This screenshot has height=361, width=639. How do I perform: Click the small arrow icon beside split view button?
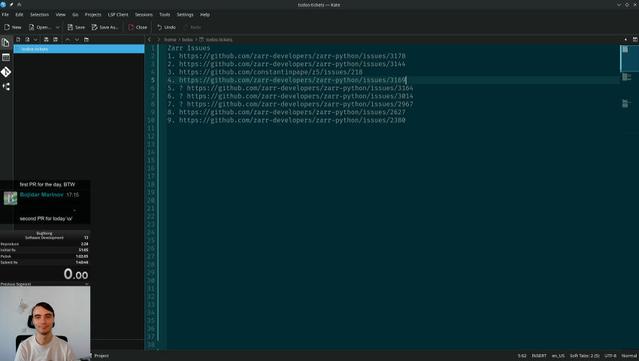626,40
